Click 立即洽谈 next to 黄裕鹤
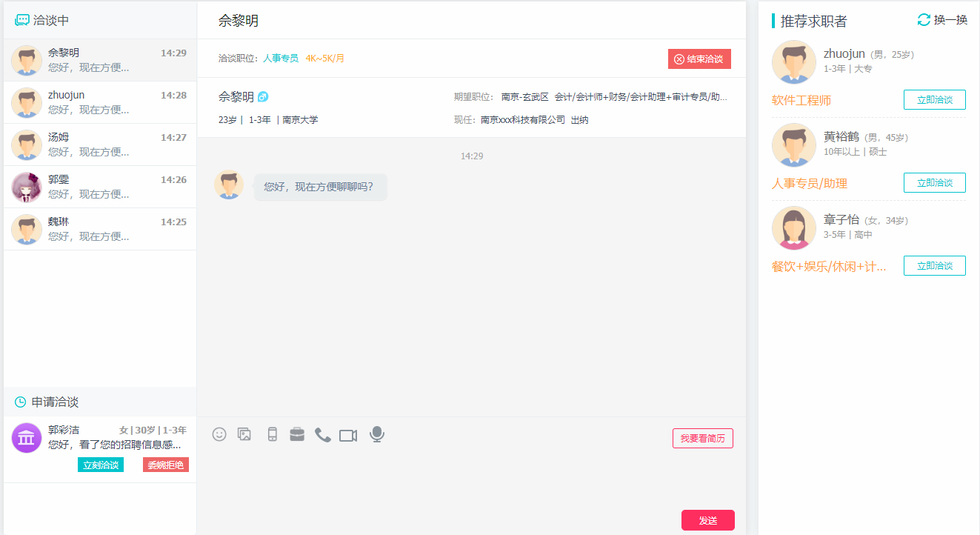 (934, 182)
